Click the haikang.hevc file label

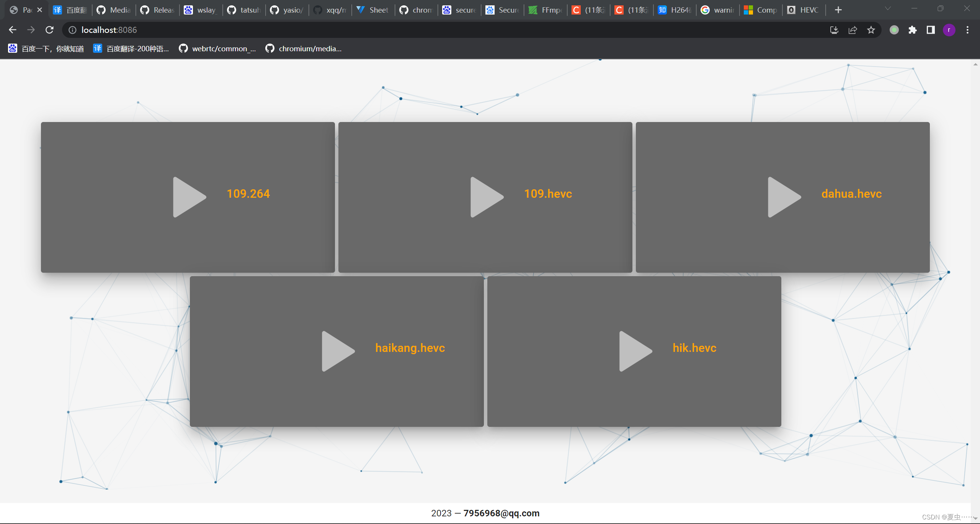tap(410, 348)
